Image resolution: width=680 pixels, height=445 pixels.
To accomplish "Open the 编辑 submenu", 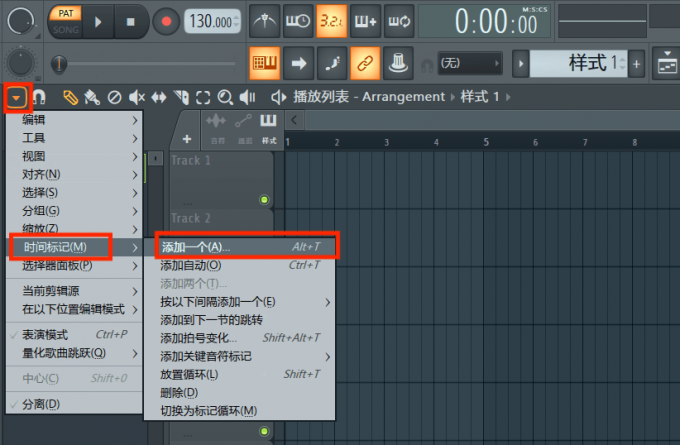I will pos(75,120).
